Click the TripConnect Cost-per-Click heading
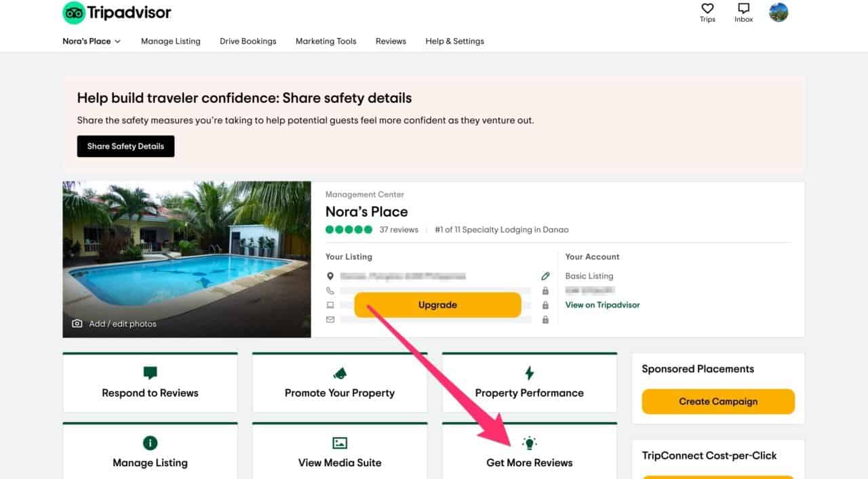The width and height of the screenshot is (868, 479). point(709,456)
